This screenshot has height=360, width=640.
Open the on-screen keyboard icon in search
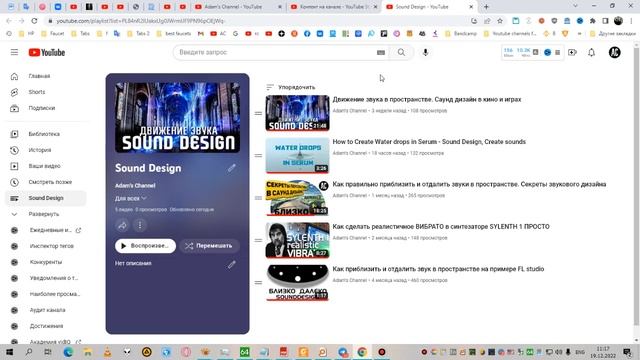tap(381, 52)
